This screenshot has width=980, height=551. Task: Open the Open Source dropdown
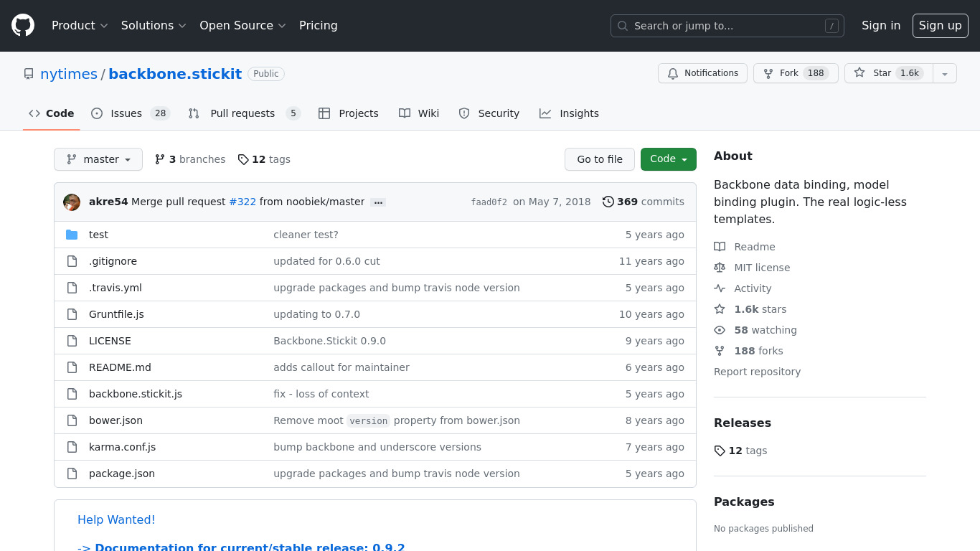(x=242, y=25)
